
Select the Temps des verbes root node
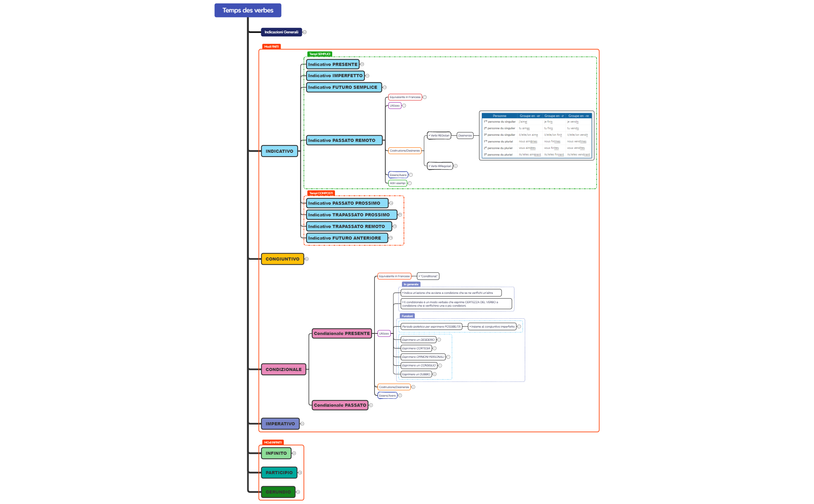[248, 10]
